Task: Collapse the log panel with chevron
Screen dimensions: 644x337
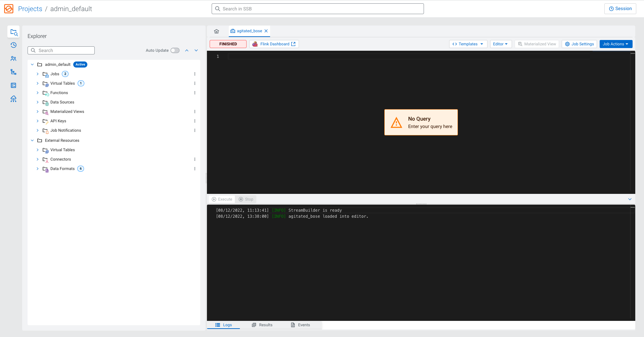Action: click(x=630, y=199)
